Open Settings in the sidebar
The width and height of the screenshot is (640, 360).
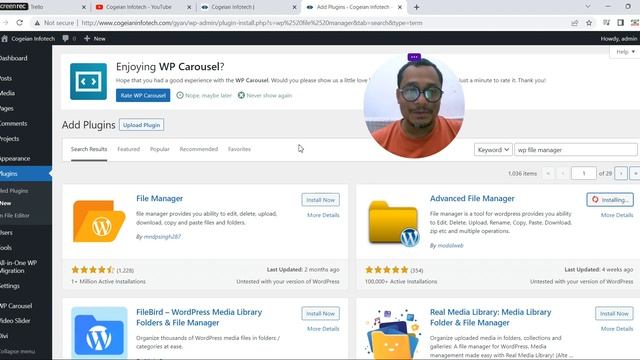(10, 286)
